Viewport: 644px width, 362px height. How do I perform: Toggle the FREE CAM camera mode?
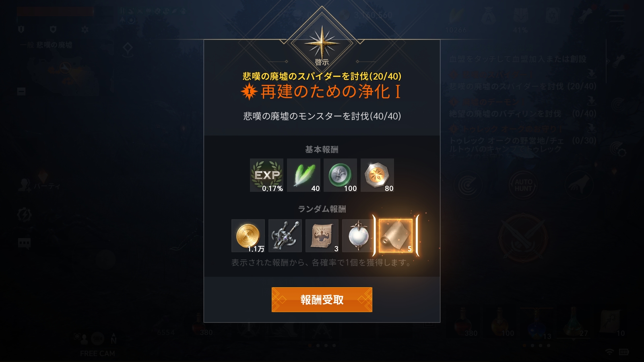97,354
